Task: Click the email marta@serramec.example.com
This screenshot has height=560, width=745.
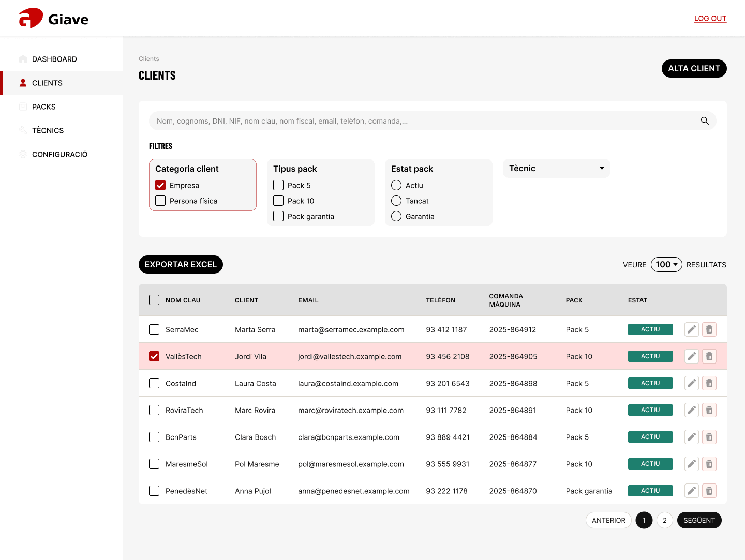Action: tap(351, 329)
